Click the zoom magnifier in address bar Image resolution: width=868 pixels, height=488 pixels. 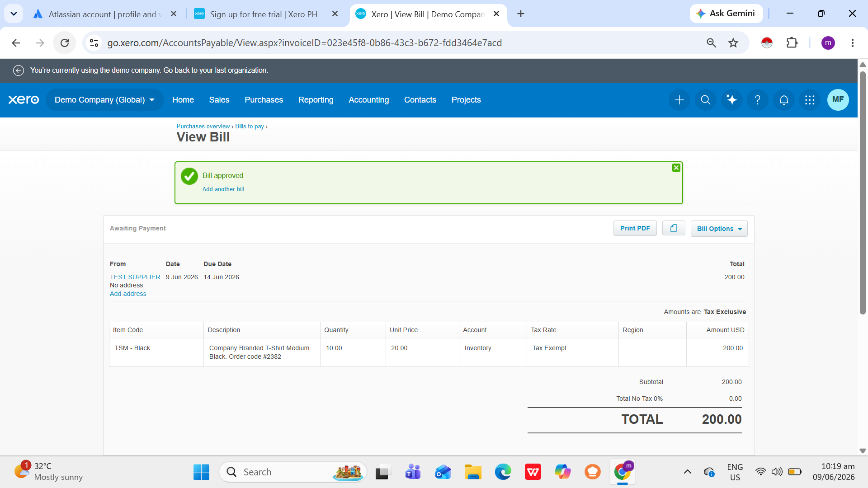[711, 43]
